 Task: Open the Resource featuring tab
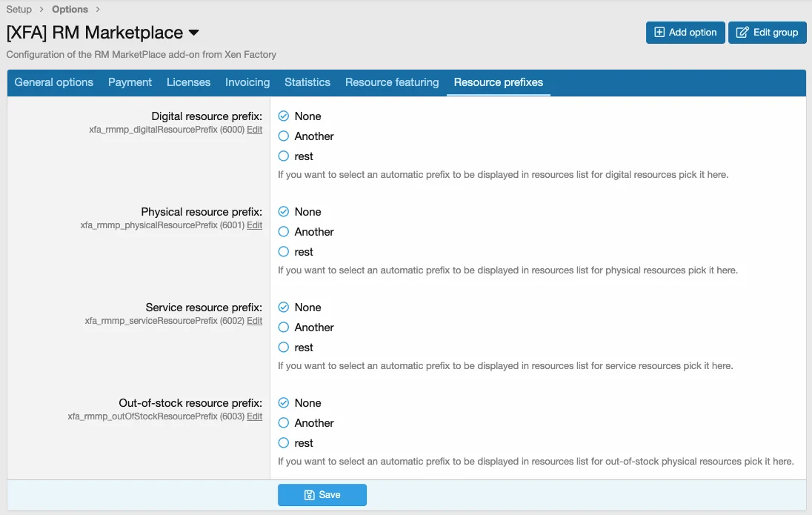click(x=392, y=82)
